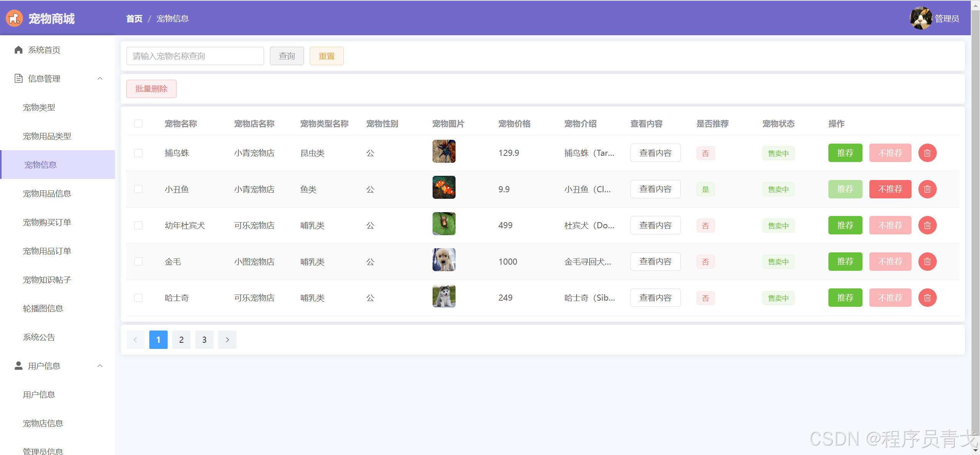980x455 pixels.
Task: Click the pet mall logo icon
Action: click(14, 18)
